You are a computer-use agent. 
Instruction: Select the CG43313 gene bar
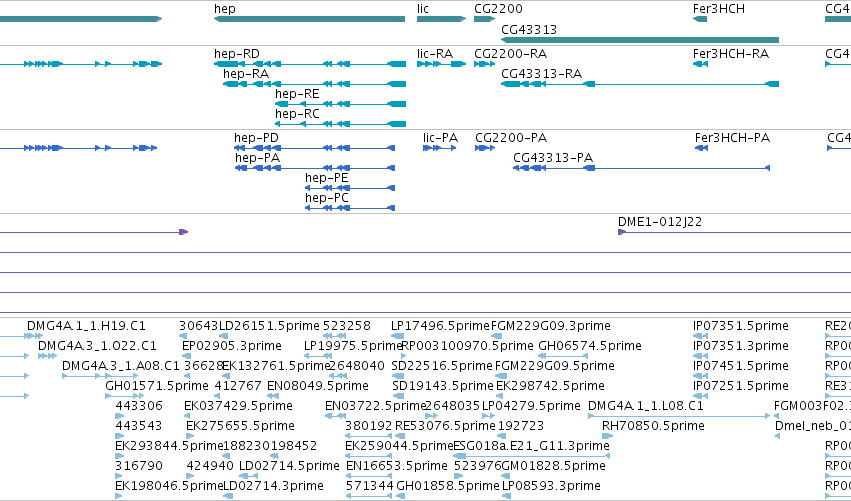pyautogui.click(x=640, y=40)
